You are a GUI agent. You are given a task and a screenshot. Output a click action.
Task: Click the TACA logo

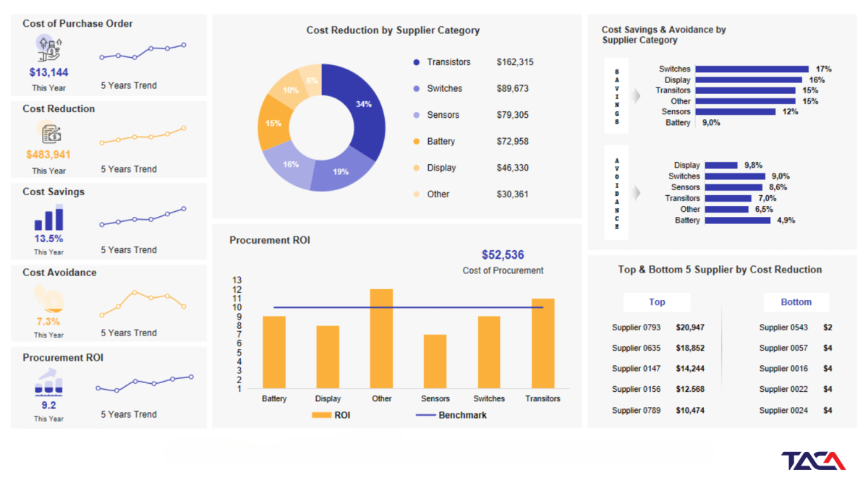813,461
